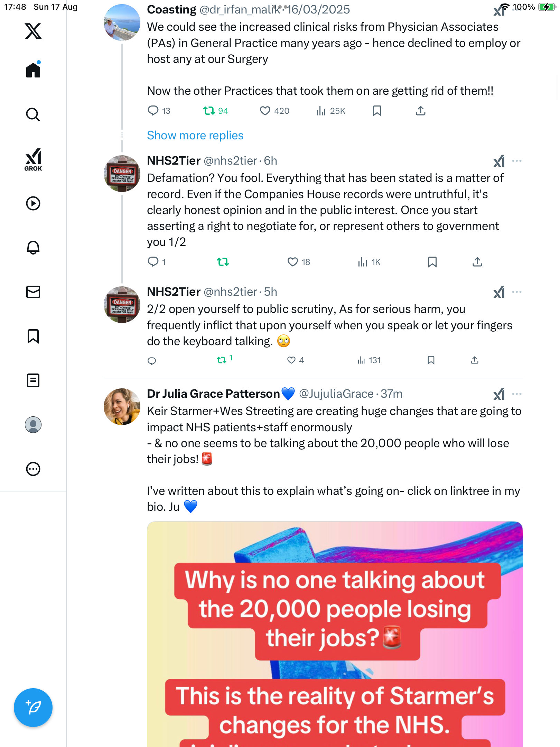Ask Grok about Julia Patterson's post
This screenshot has height=747, width=560.
tap(499, 394)
